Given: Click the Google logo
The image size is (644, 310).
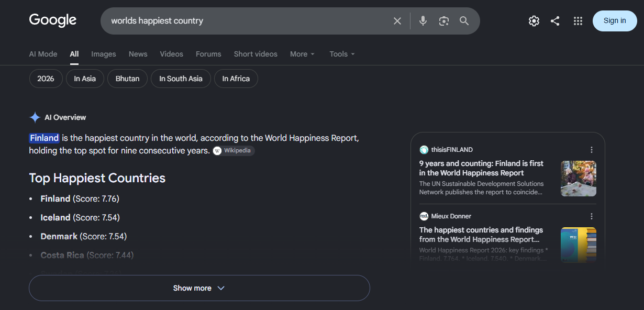Looking at the screenshot, I should pyautogui.click(x=53, y=20).
